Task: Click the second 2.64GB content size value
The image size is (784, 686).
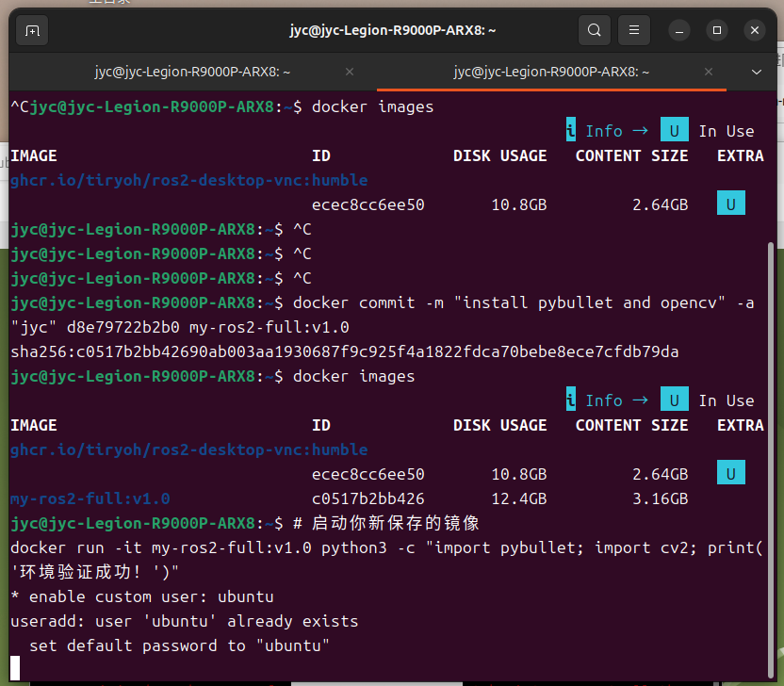Action: pyautogui.click(x=660, y=474)
